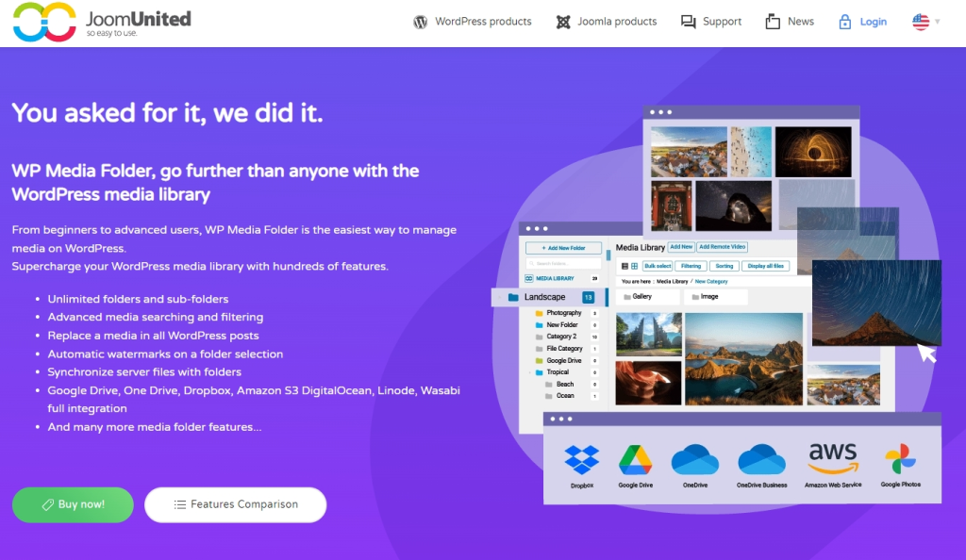
Task: Select the Tropical folder
Action: click(x=558, y=372)
